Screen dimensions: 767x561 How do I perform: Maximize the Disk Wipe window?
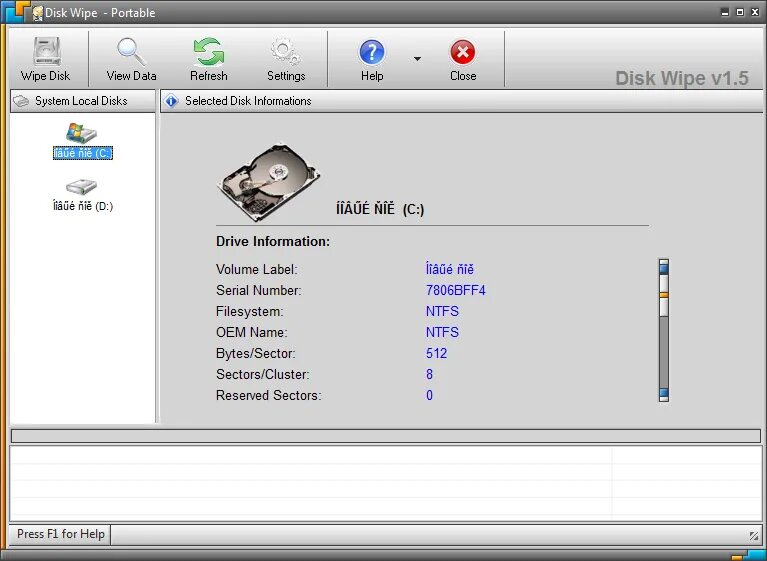coord(740,12)
